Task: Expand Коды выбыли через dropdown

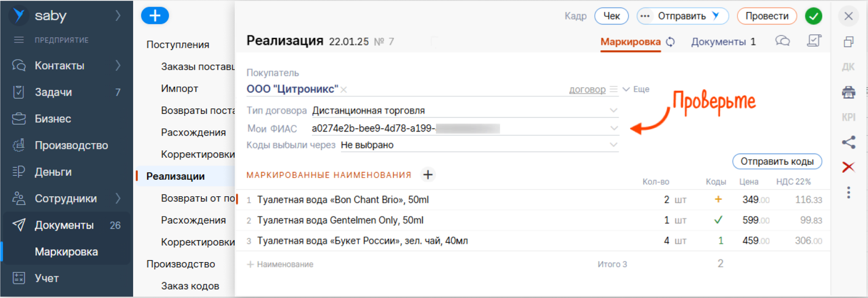Action: pyautogui.click(x=613, y=145)
